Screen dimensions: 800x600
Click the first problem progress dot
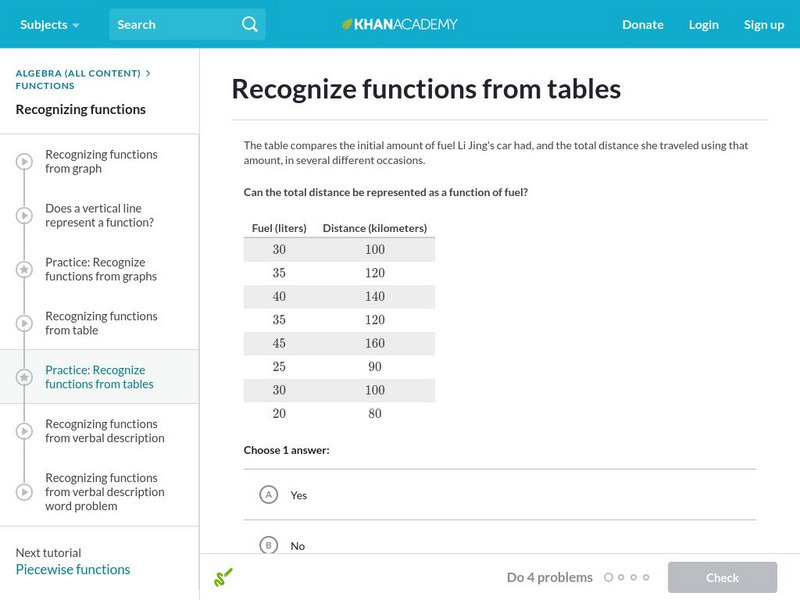pyautogui.click(x=608, y=577)
